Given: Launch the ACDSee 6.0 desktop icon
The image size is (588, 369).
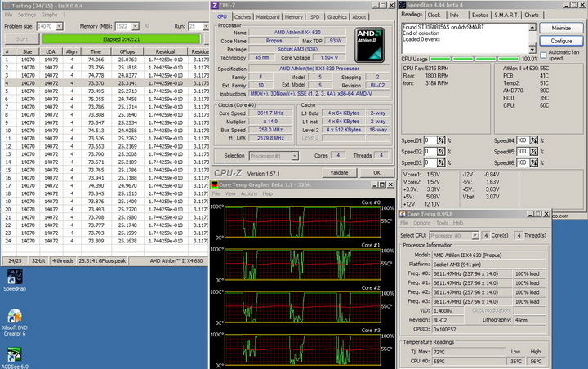Looking at the screenshot, I should pos(14,353).
